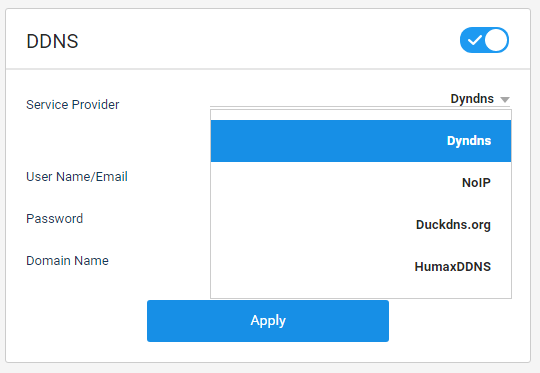Screen dimensions: 540x373
Task: Pick HumaxDDNS as the service provider
Action: 361,267
